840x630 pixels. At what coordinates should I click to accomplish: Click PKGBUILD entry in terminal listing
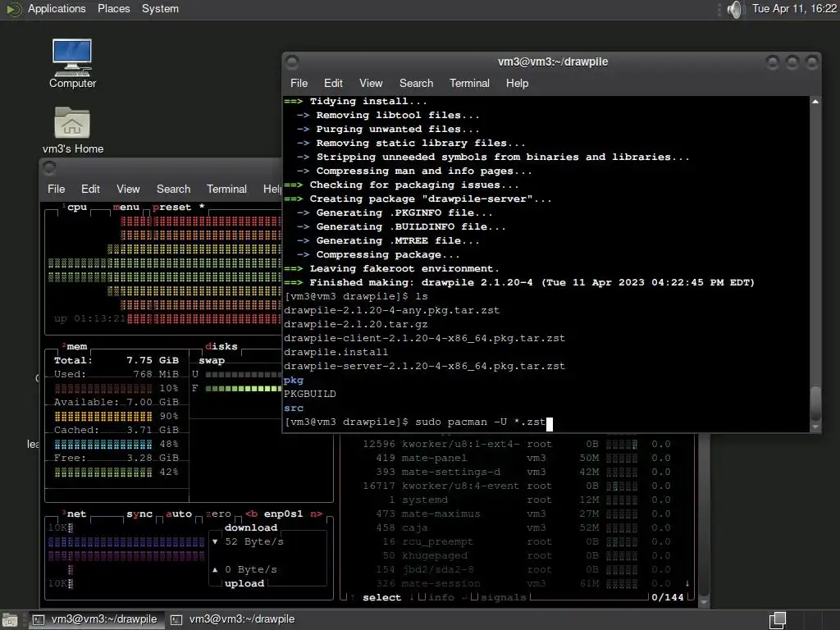(309, 394)
